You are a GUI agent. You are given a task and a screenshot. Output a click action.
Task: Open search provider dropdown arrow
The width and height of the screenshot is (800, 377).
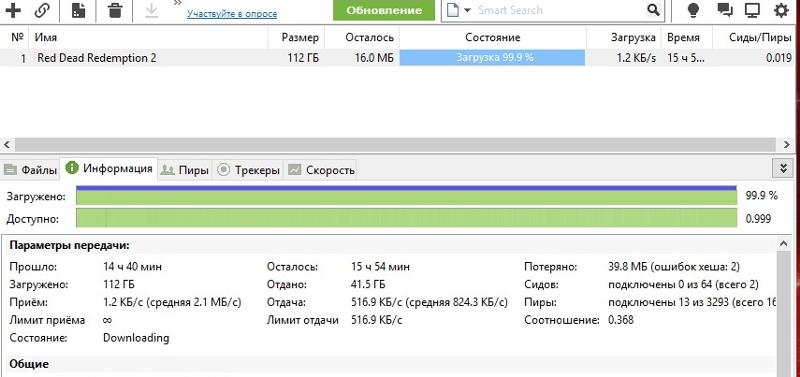467,10
